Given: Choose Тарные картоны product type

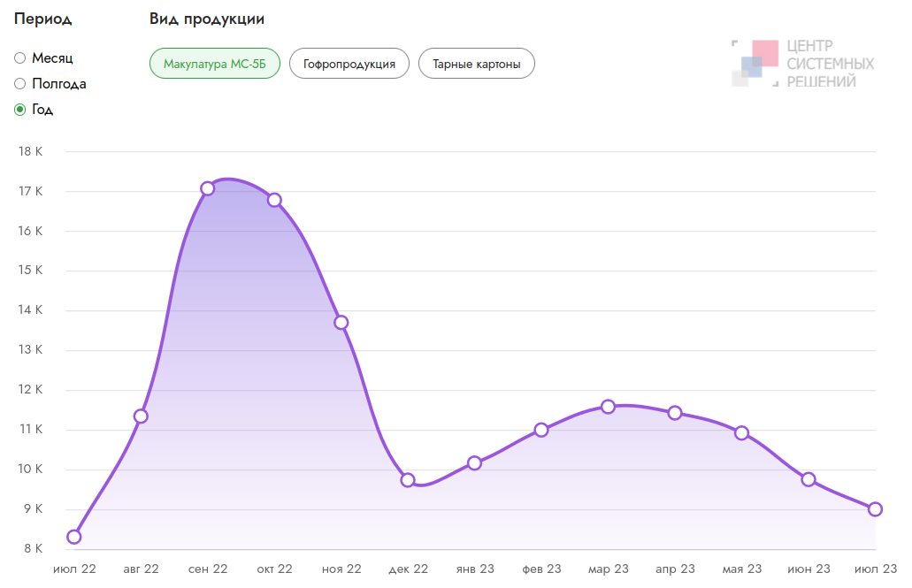Looking at the screenshot, I should click(476, 64).
